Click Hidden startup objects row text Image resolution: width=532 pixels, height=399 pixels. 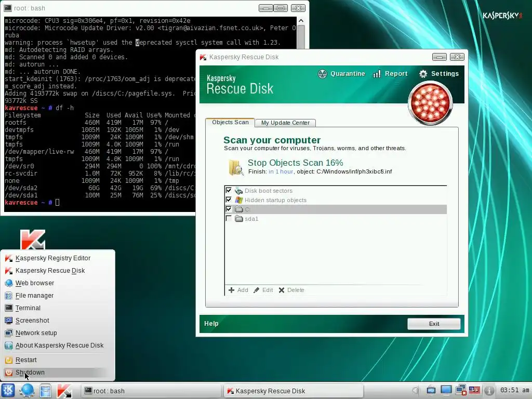click(x=275, y=200)
